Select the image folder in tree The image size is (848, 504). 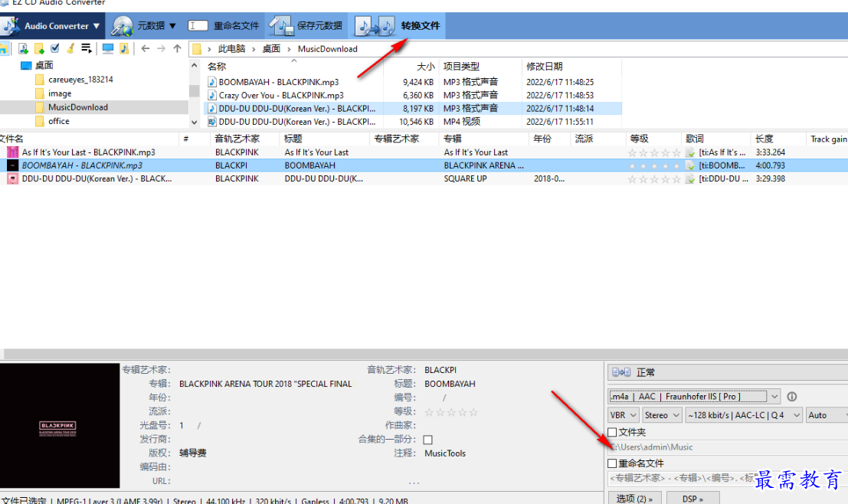tap(60, 93)
